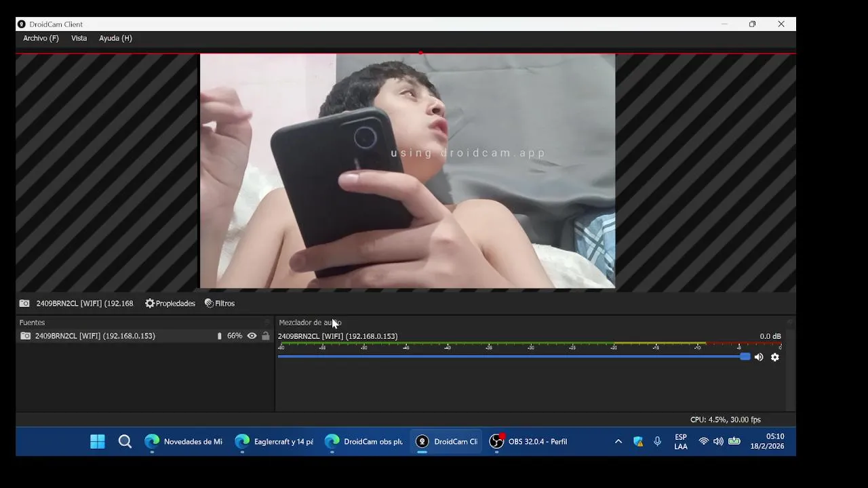
Task: Expand the system tray hidden icons chevron
Action: [x=618, y=442]
